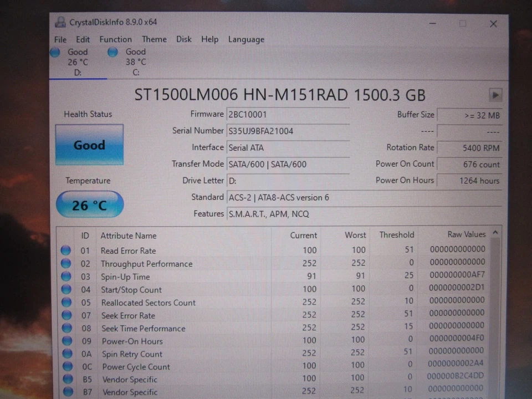Open the Theme menu
Viewport: 532px width, 399px height.
tap(154, 39)
